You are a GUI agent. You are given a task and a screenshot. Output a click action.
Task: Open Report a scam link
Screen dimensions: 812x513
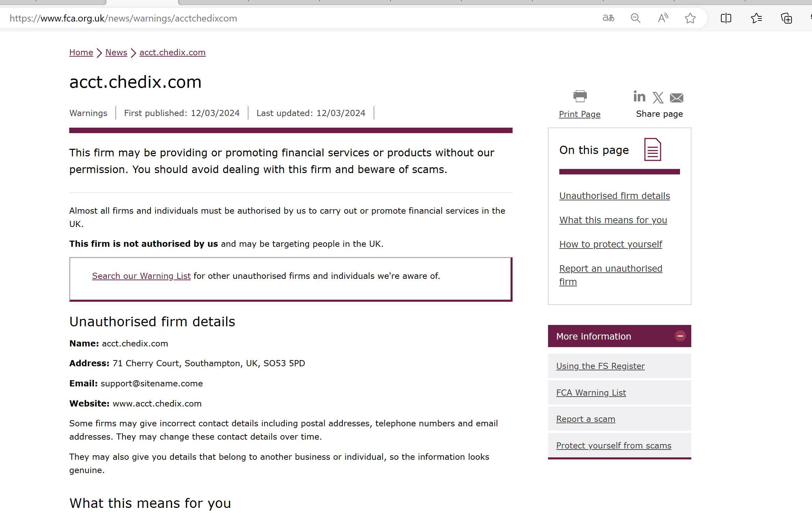(586, 419)
